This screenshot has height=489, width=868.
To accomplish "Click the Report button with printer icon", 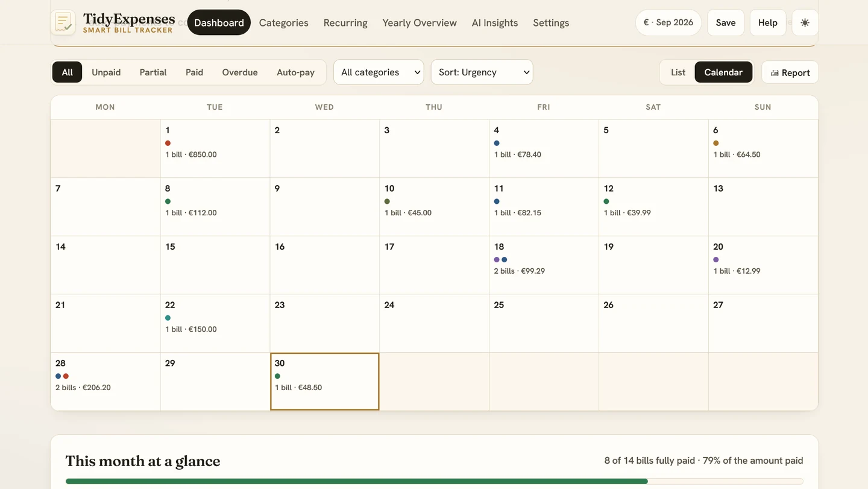I will (790, 72).
